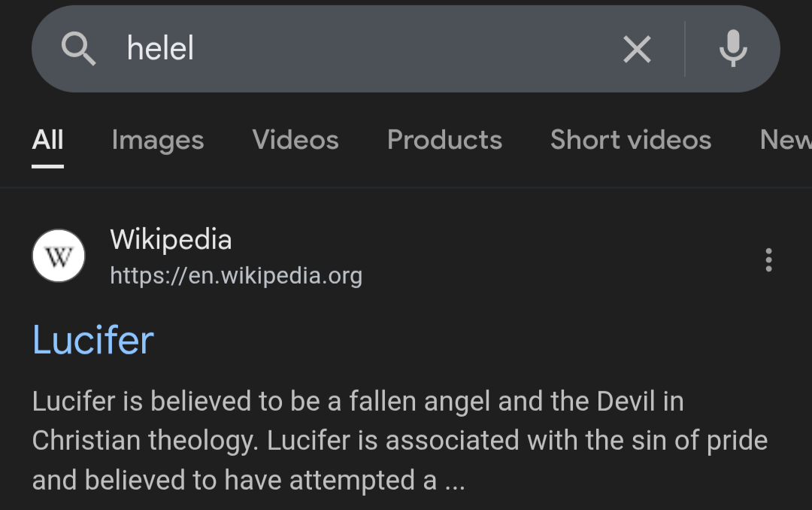Clear the search query with X

637,50
